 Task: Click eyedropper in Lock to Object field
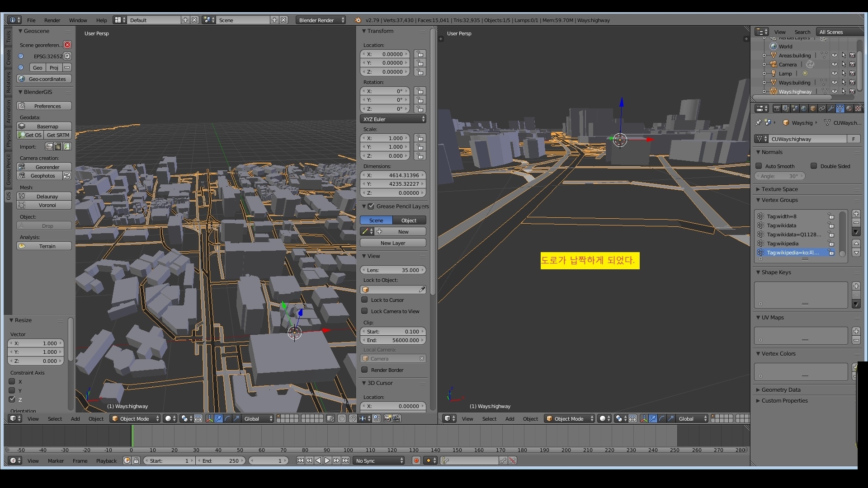(x=422, y=290)
